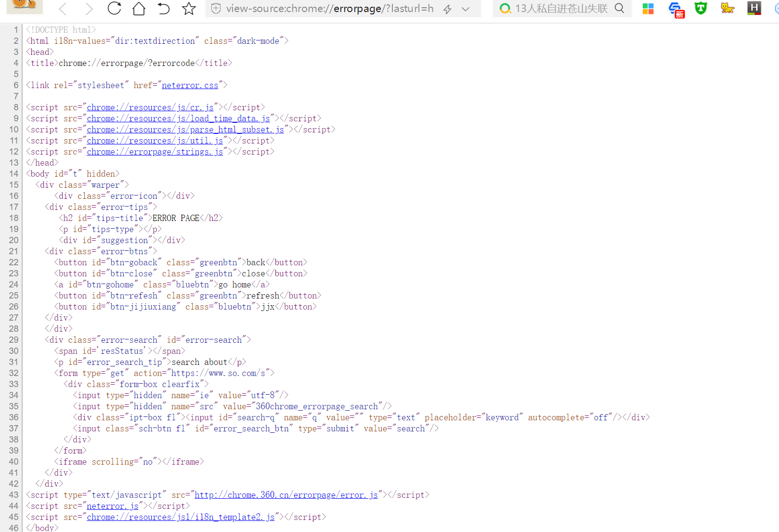
Task: Click the 'https://www.so.com/s' action value
Action: [218, 373]
